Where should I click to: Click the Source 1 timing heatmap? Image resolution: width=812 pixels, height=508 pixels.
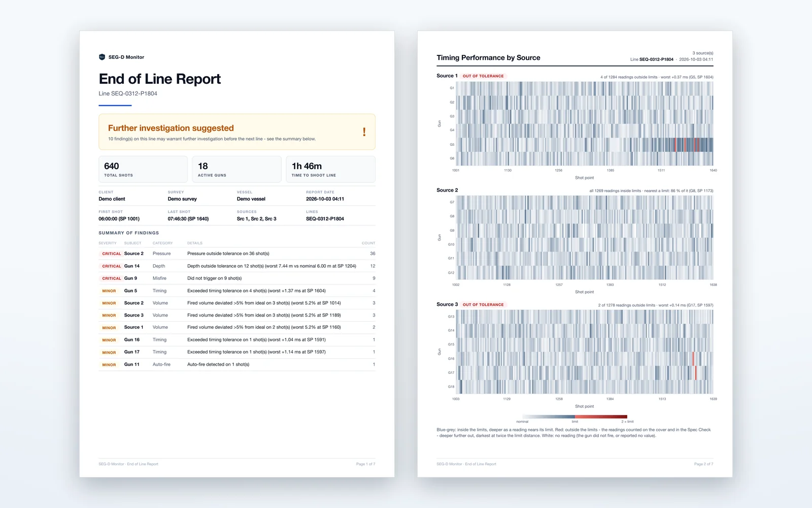tap(585, 123)
